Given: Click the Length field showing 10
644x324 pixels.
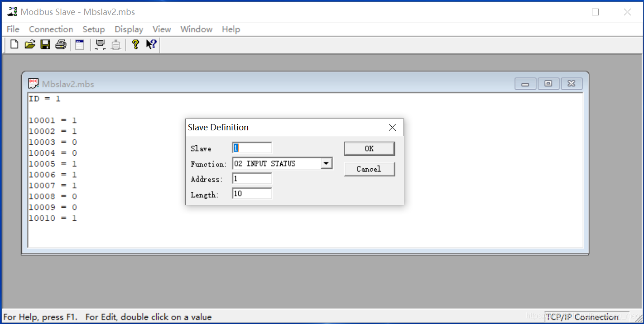Looking at the screenshot, I should 252,193.
